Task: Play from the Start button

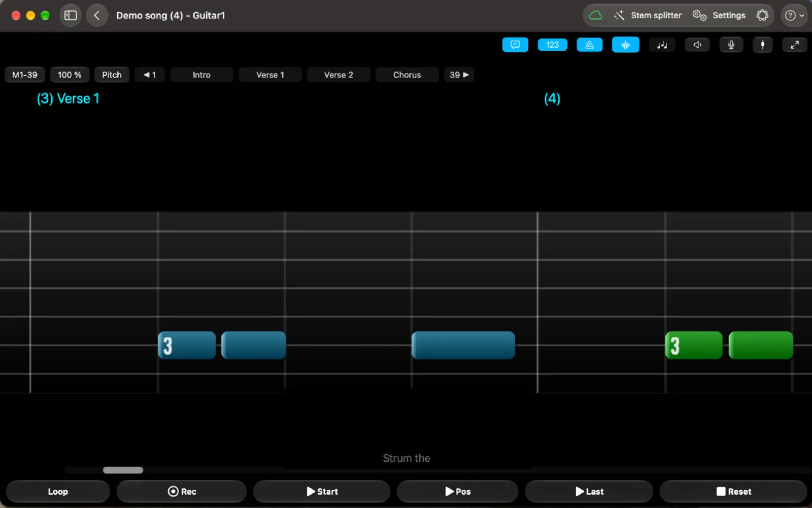Action: [322, 491]
